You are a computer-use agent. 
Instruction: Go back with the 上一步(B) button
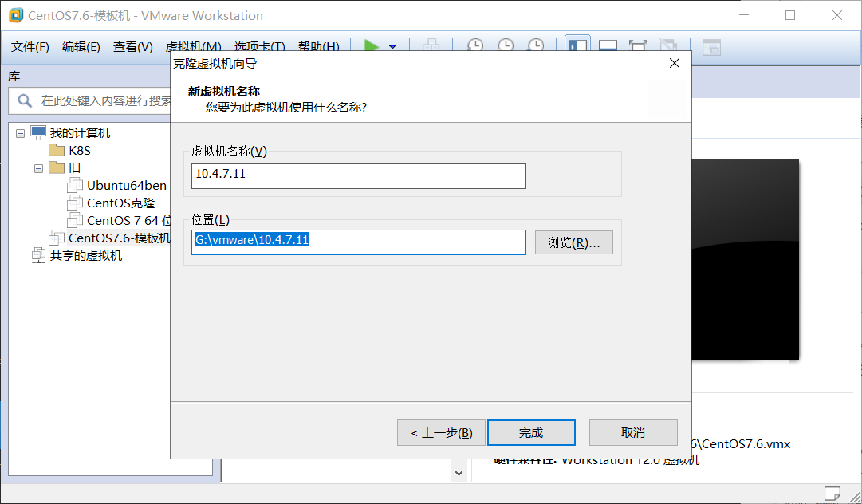[441, 432]
